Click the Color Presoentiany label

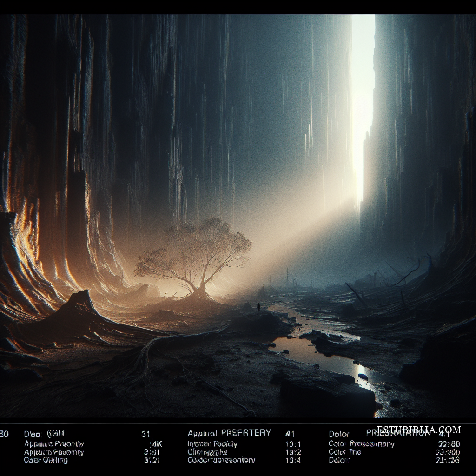361,443
